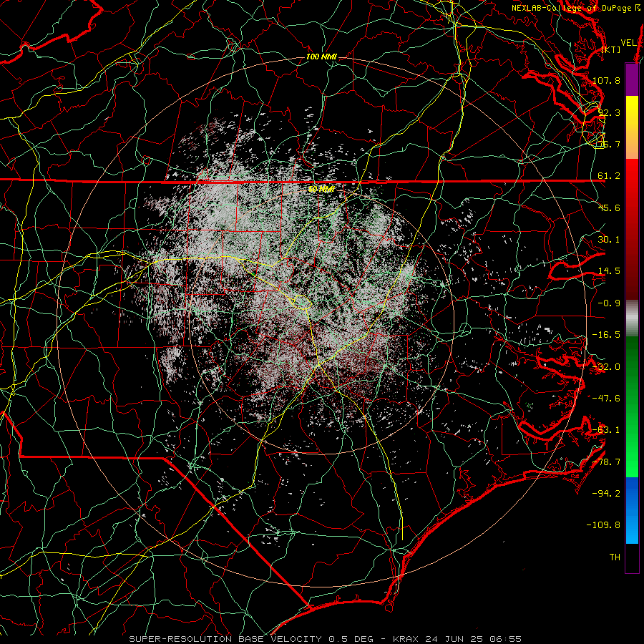
Task: Click the -32.0 value on velocity scale
Action: (x=606, y=367)
